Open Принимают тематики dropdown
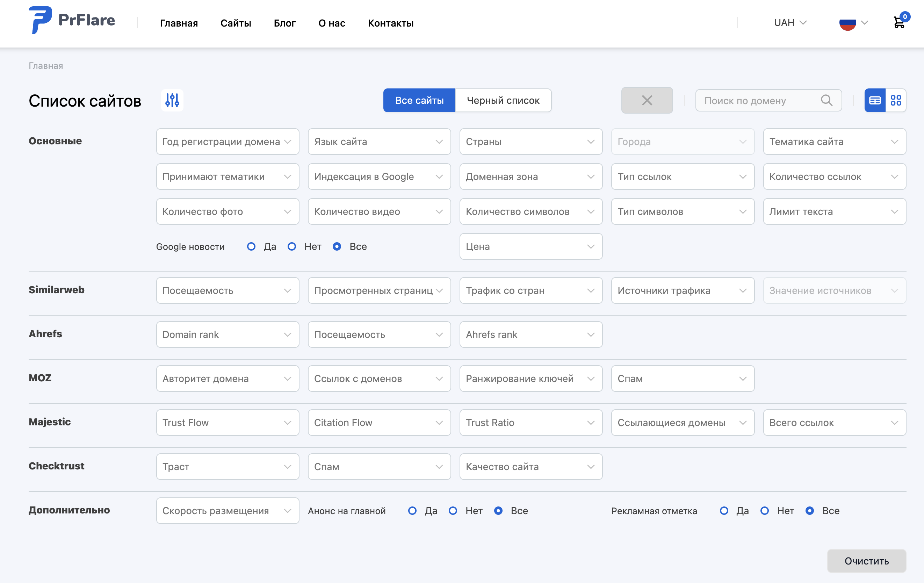 click(228, 177)
